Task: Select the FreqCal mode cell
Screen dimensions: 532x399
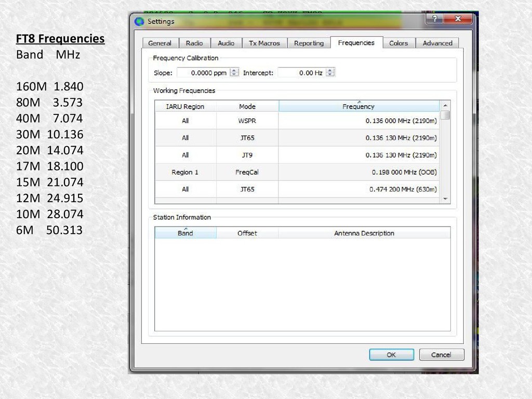Action: coord(247,172)
